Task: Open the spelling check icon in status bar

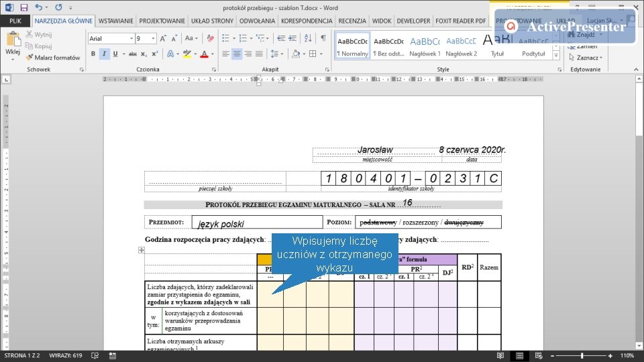Action: tap(95, 356)
